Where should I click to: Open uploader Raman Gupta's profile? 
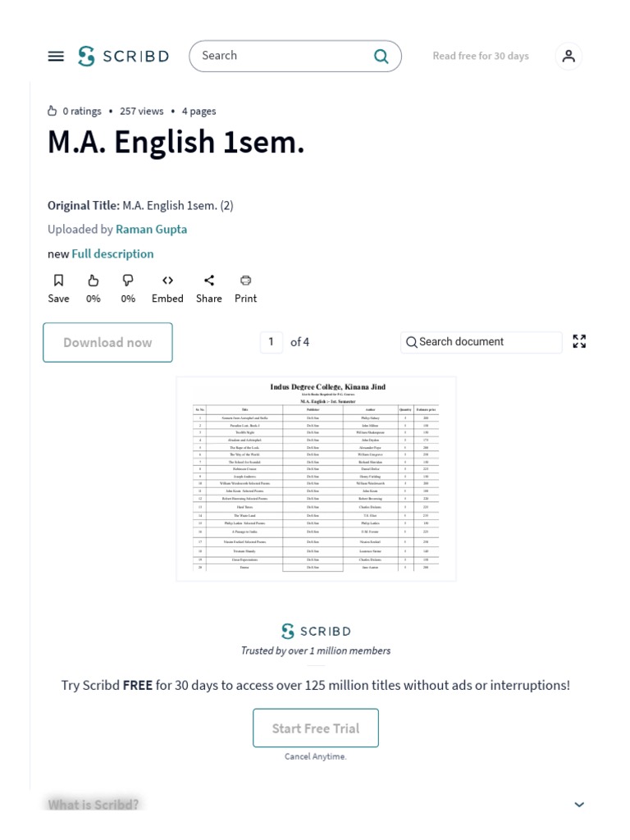[x=151, y=229]
